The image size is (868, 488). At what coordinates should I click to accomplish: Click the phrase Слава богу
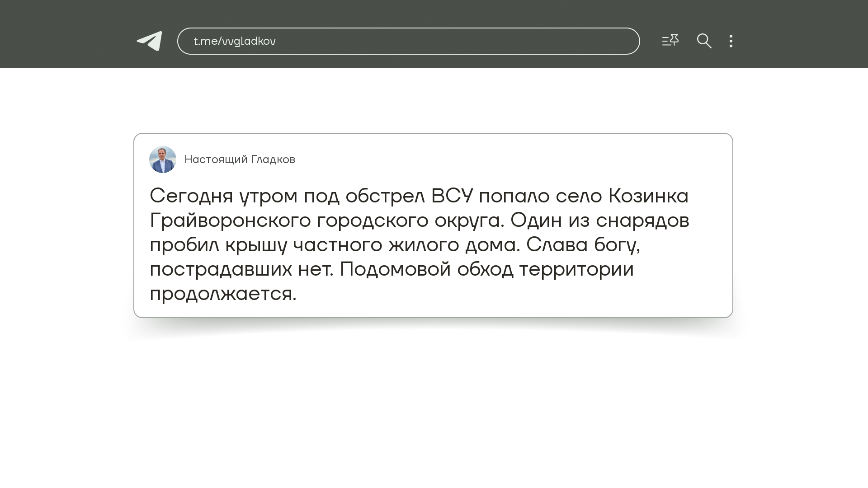[583, 245]
